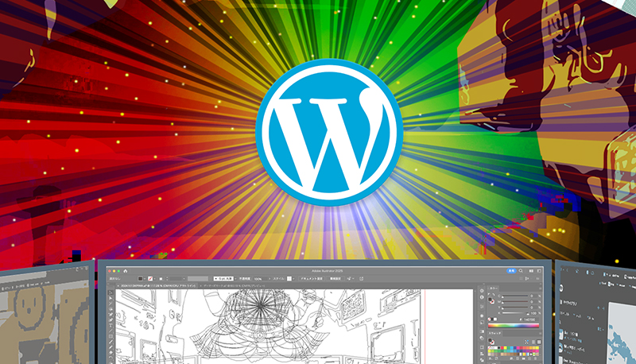This screenshot has width=636, height=364.
Task: Click the ドキュメント設定 button
Action: [312, 279]
